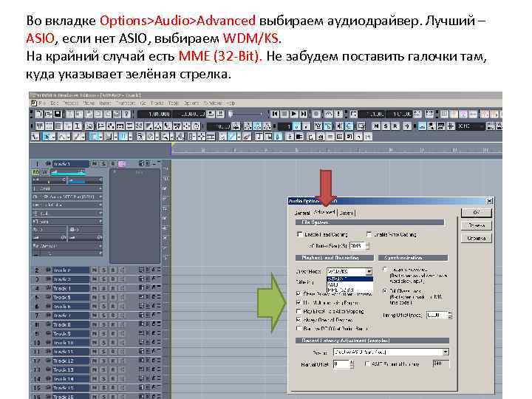Enable Write Caching checkbox
Image resolution: width=532 pixels, height=399 pixels.
coord(369,234)
